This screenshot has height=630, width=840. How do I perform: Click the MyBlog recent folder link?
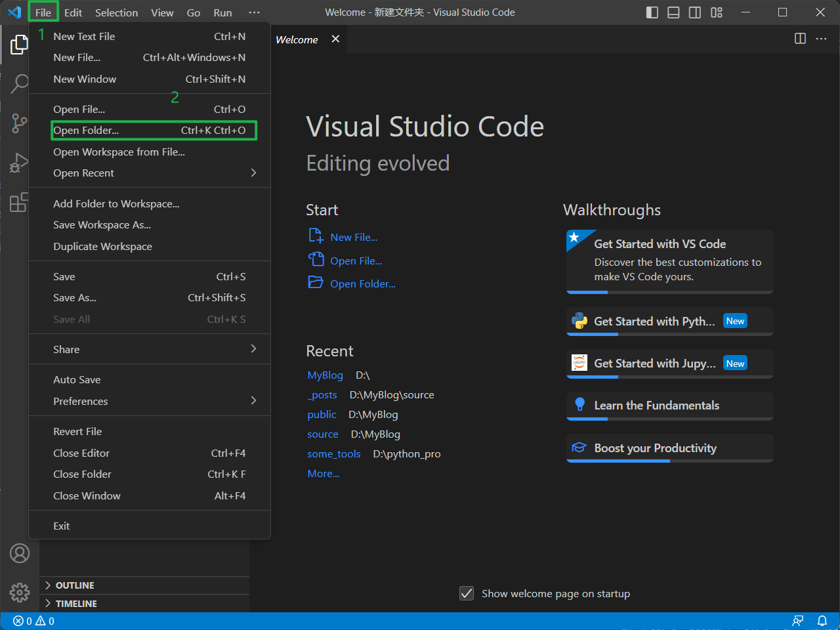point(325,375)
